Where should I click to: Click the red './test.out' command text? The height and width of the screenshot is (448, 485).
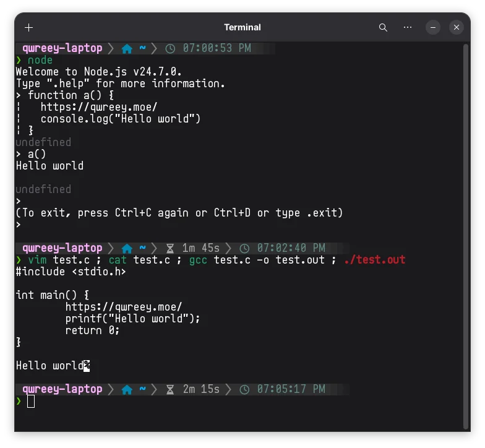point(374,260)
